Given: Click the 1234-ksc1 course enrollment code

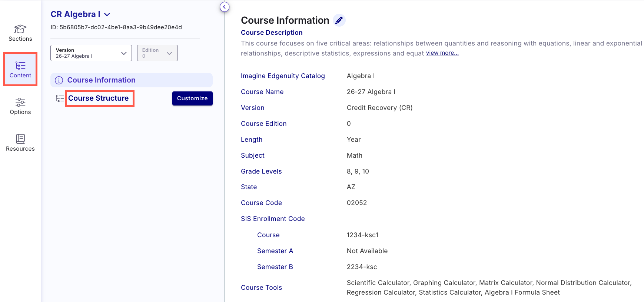Looking at the screenshot, I should 362,235.
